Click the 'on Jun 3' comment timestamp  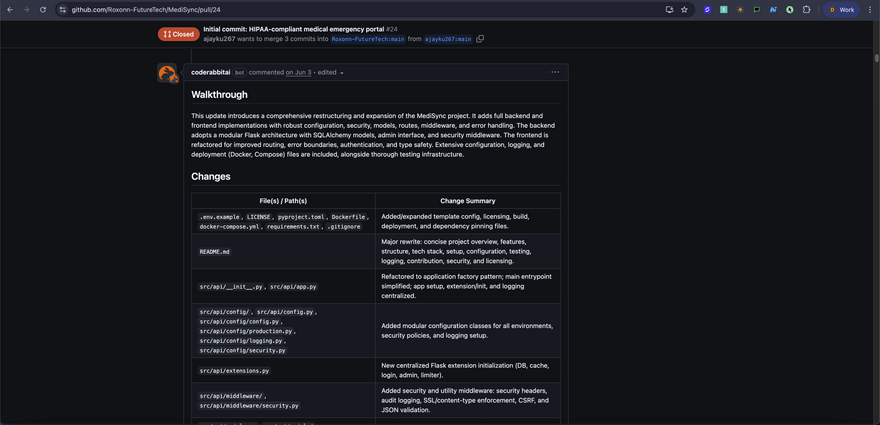(x=298, y=73)
